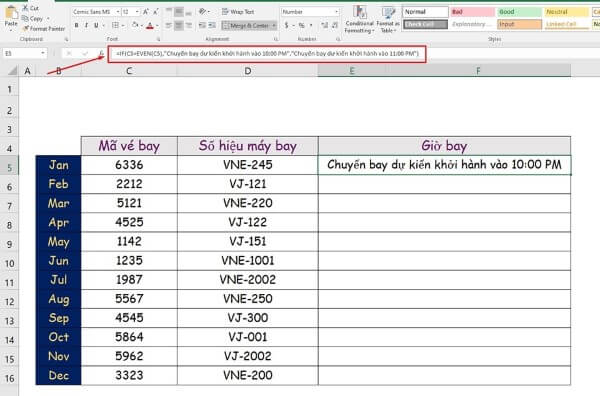The width and height of the screenshot is (600, 396).
Task: Open the font color dropdown arrow
Action: click(x=157, y=26)
